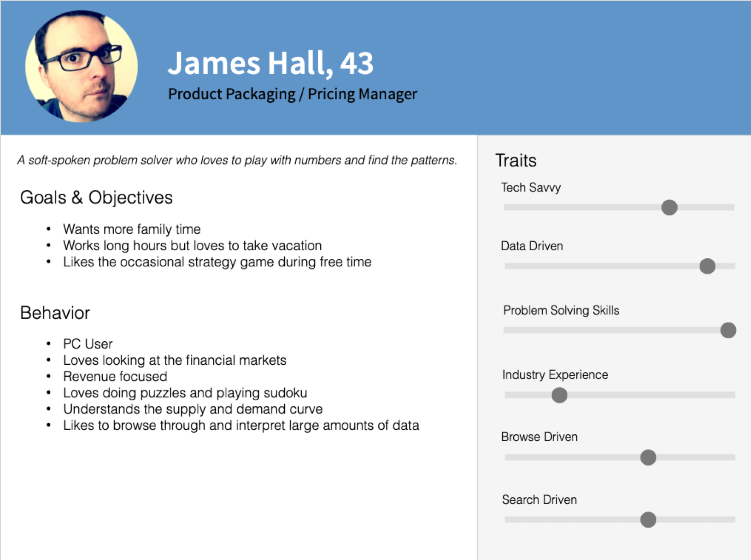
Task: Click the "Wants more family time" bullet
Action: (132, 229)
